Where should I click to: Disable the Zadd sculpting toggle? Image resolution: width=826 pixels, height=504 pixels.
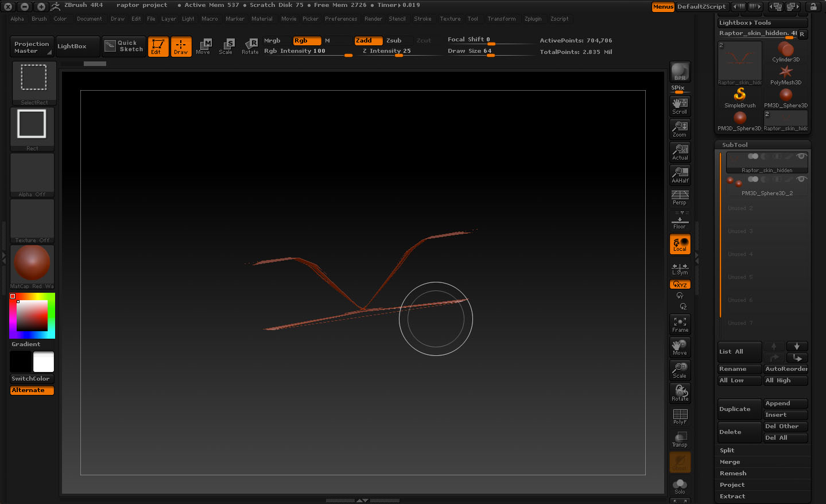[368, 41]
